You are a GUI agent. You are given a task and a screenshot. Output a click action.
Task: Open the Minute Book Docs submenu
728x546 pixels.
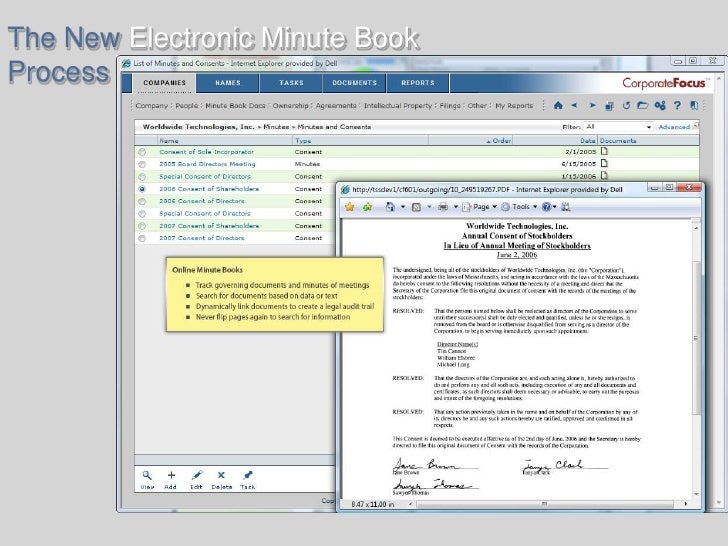(x=235, y=106)
